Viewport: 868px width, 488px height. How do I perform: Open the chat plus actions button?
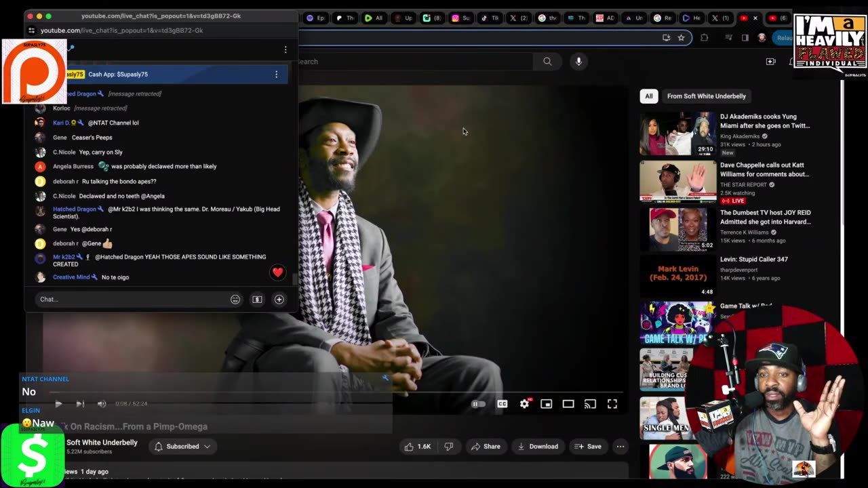(x=279, y=300)
